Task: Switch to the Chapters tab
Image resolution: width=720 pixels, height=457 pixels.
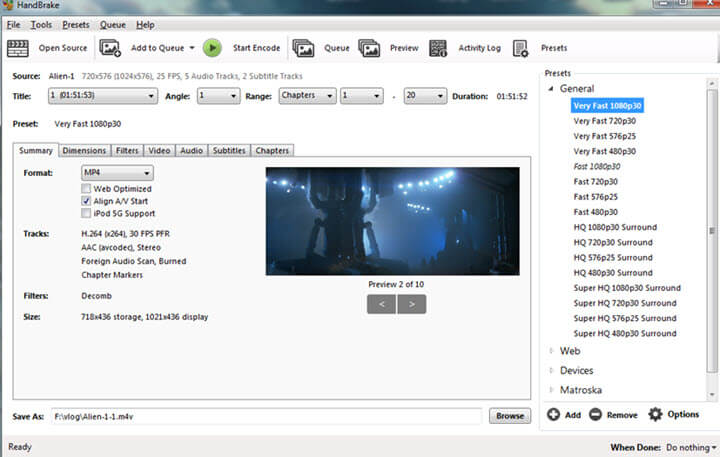Action: (x=272, y=151)
